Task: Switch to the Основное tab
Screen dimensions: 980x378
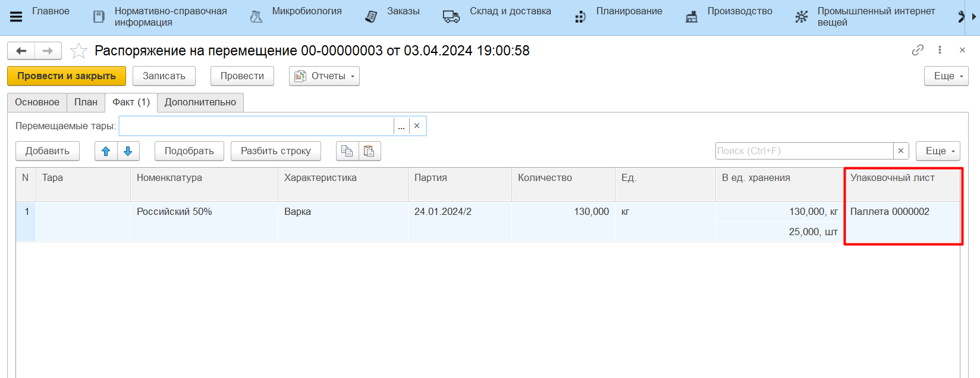Action: coord(37,102)
